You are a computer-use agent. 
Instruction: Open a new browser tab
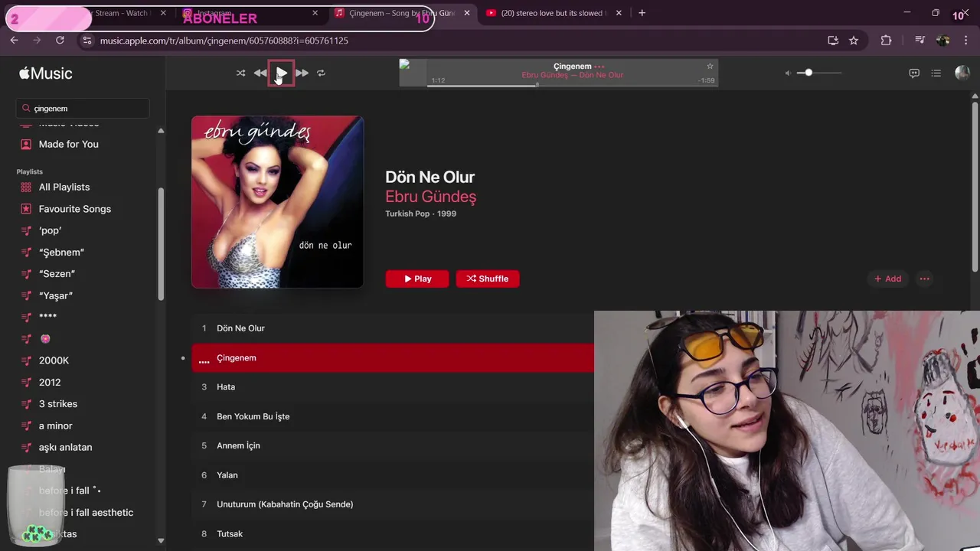tap(642, 13)
